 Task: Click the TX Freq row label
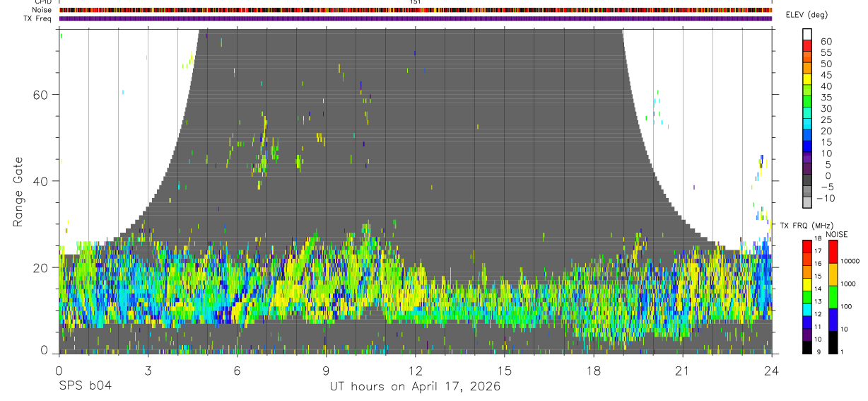coord(38,18)
